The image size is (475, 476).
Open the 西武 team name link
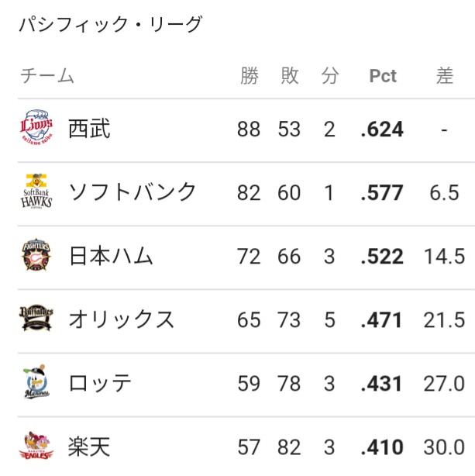coord(89,129)
